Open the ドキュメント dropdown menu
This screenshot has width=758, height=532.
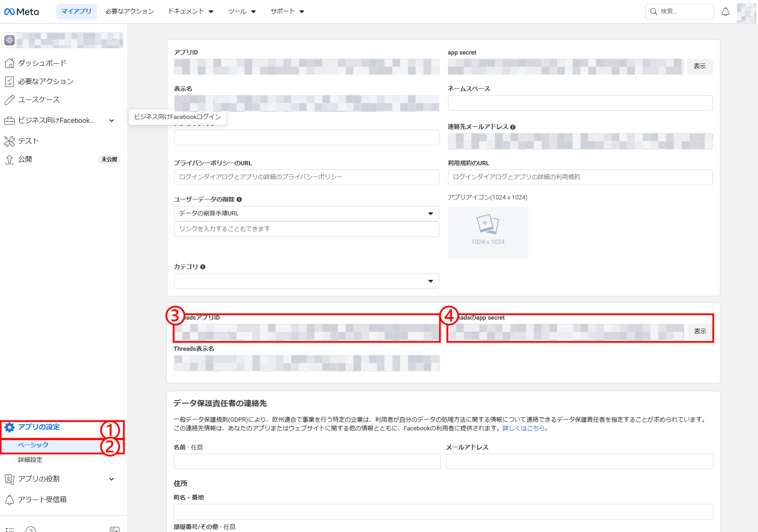point(191,12)
